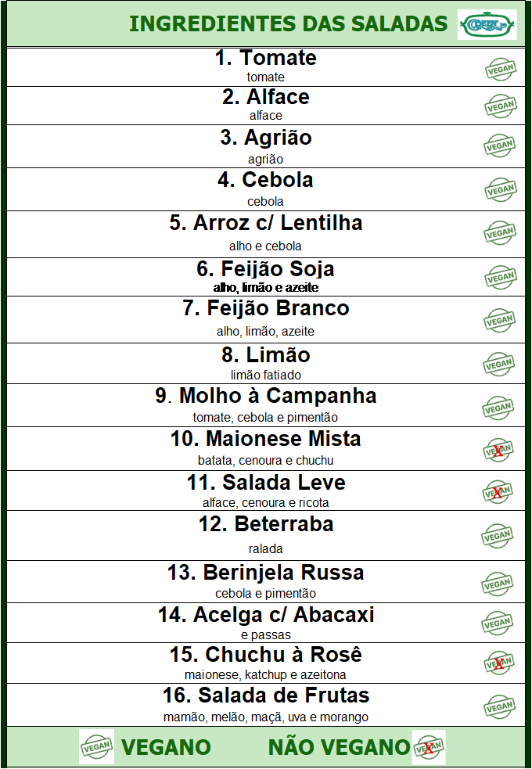Click the vegan stamp beside Agrião

pyautogui.click(x=500, y=146)
